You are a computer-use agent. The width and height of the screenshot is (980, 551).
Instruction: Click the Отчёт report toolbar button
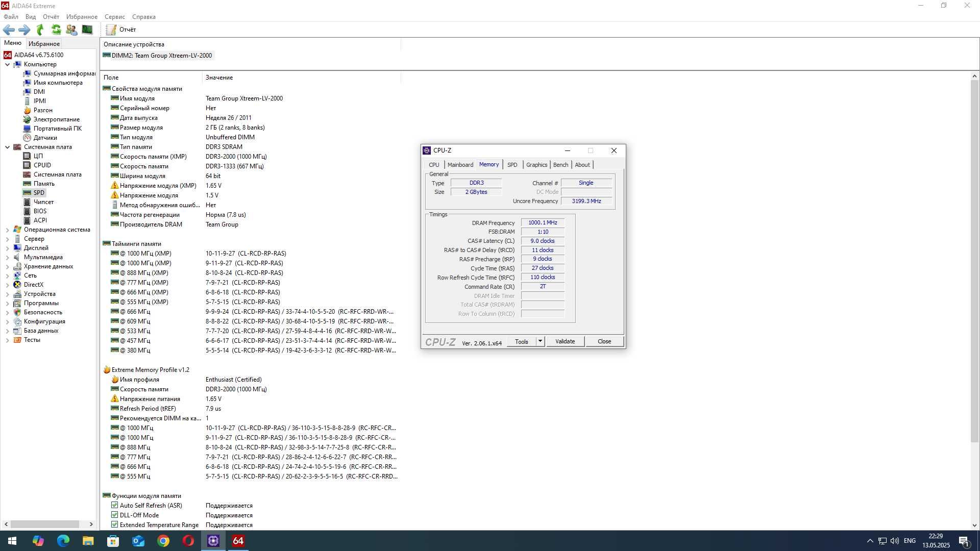121,30
